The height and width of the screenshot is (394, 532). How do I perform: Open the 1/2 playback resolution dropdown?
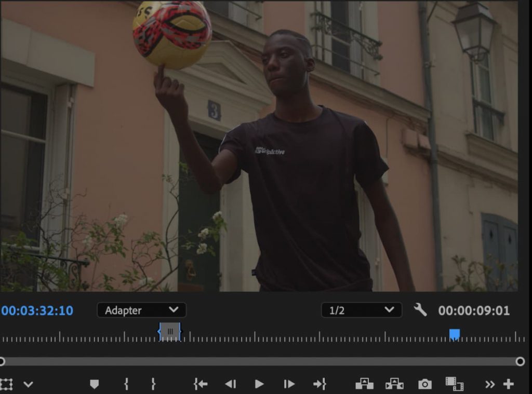361,310
